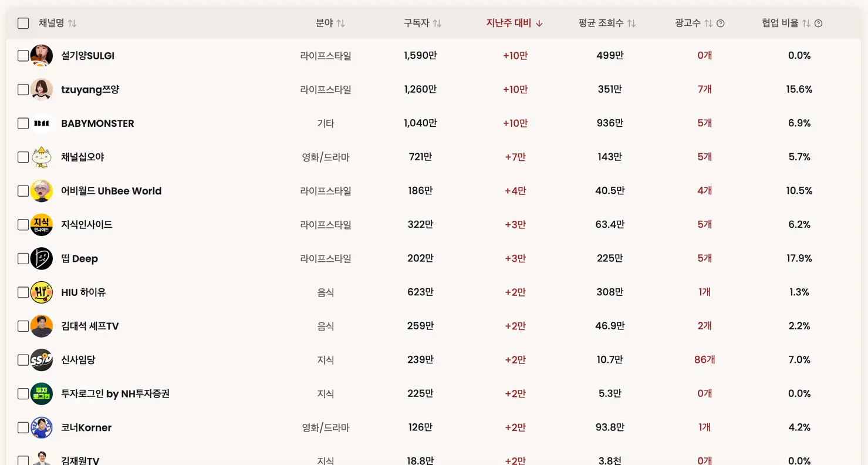Open the 86개 ad count for 신사임당

704,359
